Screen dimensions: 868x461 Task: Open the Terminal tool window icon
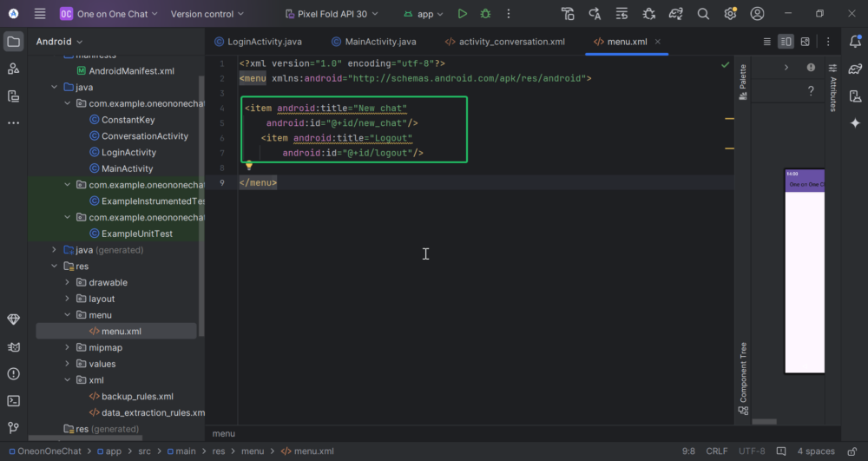pos(13,401)
